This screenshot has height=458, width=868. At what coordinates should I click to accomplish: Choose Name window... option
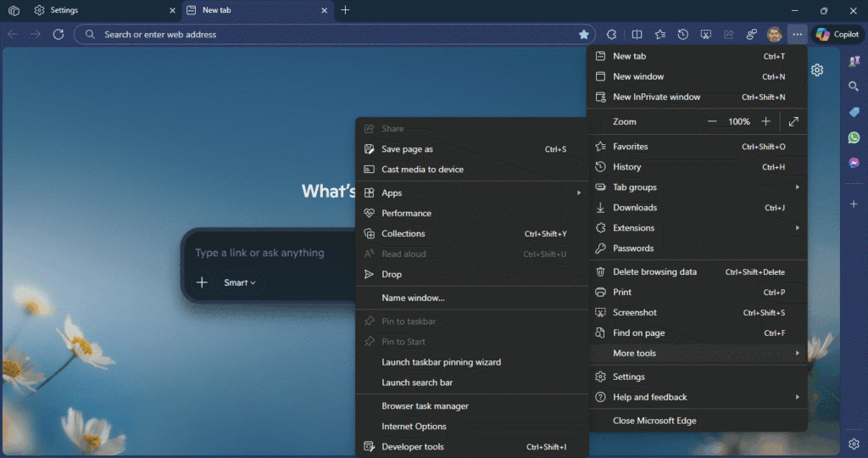(471, 298)
